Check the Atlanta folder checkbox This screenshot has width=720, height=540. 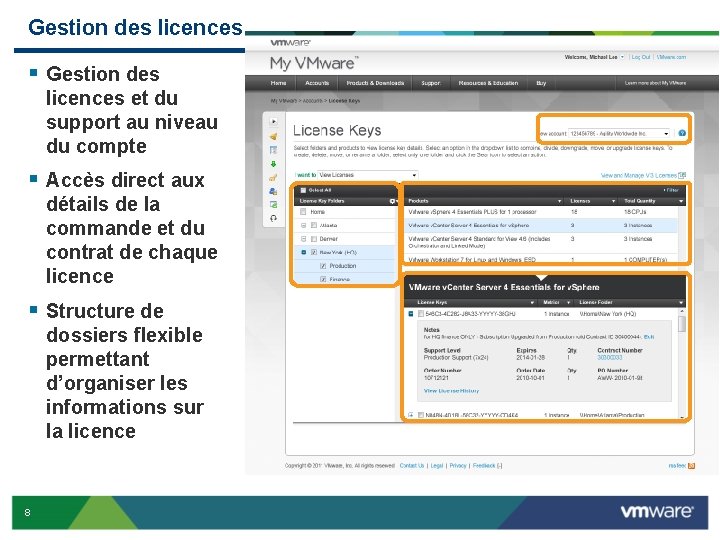point(314,225)
